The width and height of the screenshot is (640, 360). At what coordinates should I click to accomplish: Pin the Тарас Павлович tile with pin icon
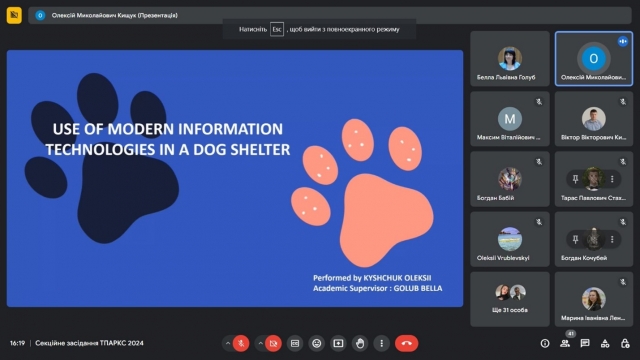576,179
